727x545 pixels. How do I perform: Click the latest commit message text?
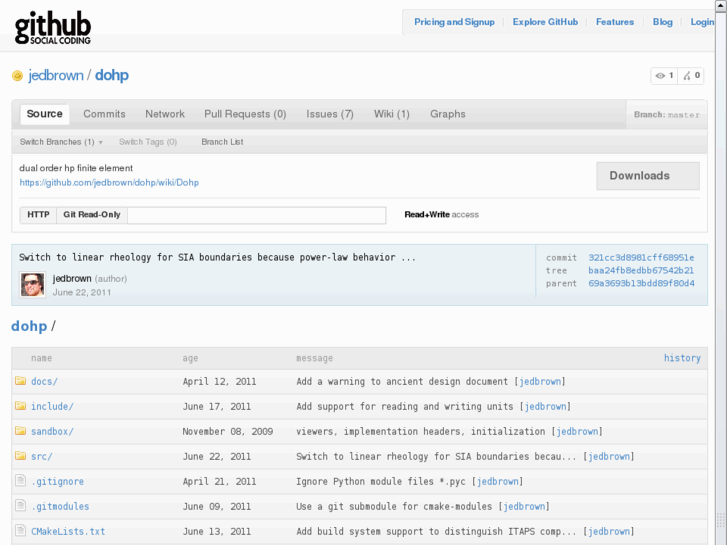[217, 257]
